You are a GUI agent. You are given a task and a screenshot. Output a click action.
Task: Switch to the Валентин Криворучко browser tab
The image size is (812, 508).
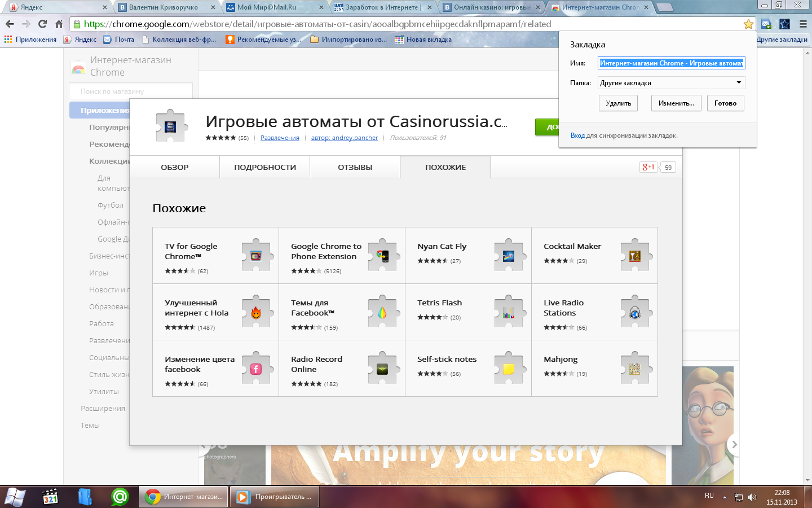click(x=166, y=7)
